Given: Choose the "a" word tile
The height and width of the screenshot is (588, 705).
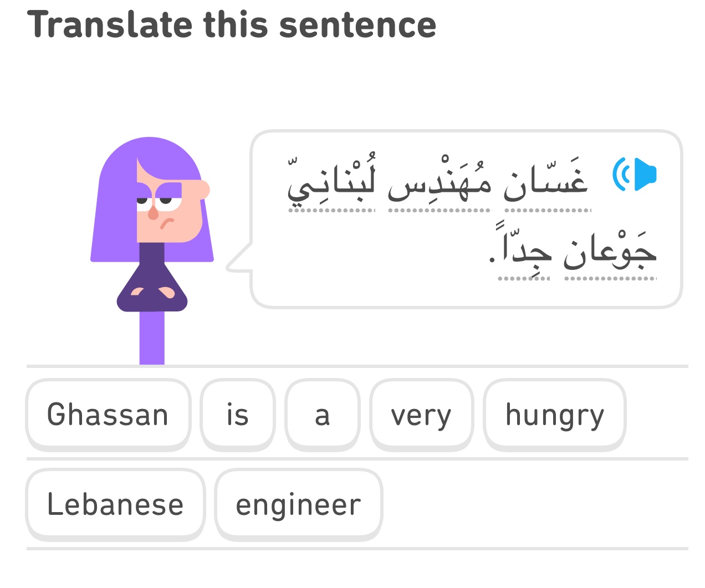Looking at the screenshot, I should point(322,415).
